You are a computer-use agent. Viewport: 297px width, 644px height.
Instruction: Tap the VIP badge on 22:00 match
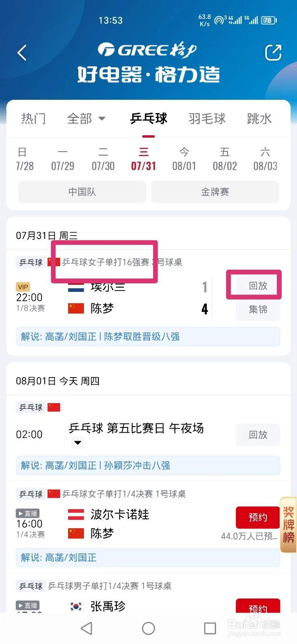23,287
